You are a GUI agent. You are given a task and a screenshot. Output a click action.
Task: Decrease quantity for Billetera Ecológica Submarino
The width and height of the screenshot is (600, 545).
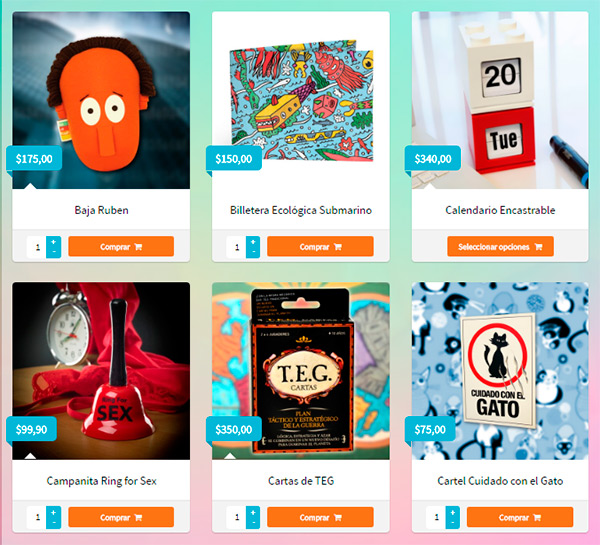click(x=253, y=252)
